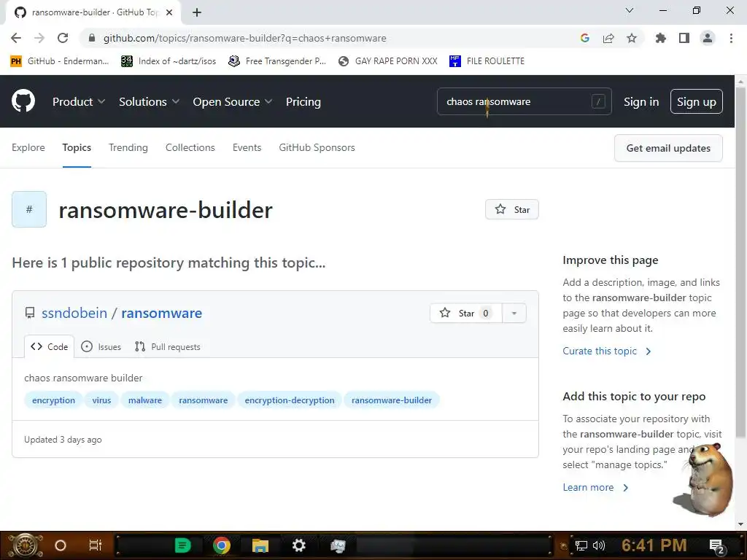This screenshot has width=747, height=560.
Task: Click the network icon in the system tray
Action: tap(581, 545)
